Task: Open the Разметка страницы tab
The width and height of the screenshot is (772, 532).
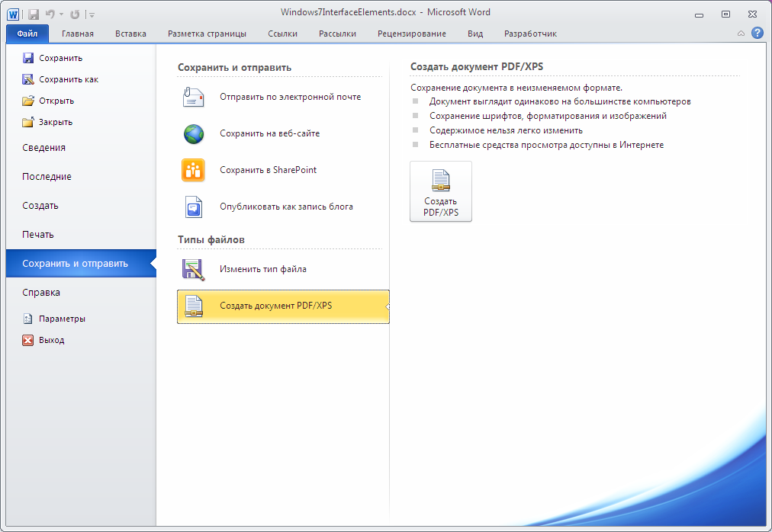Action: pos(207,34)
